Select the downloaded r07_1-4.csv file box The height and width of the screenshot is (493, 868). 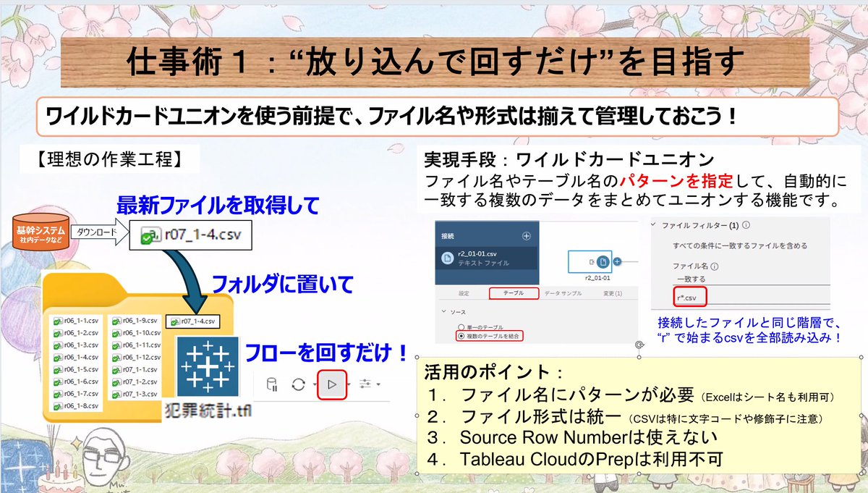click(x=191, y=235)
